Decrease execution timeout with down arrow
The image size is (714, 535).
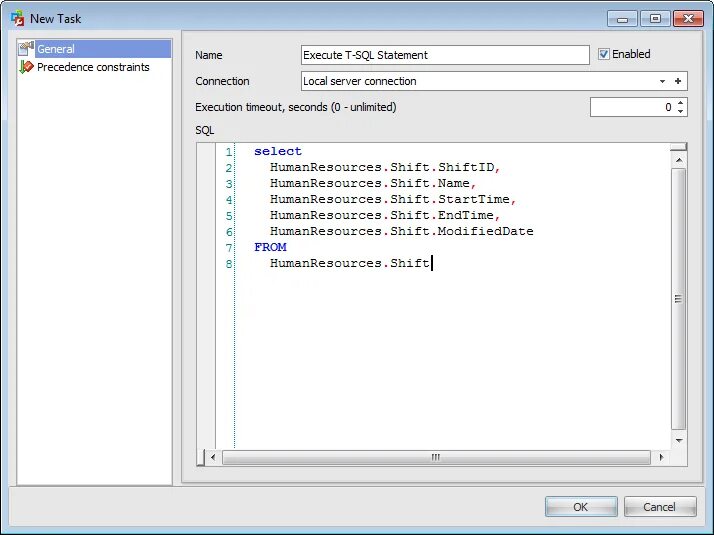(680, 112)
